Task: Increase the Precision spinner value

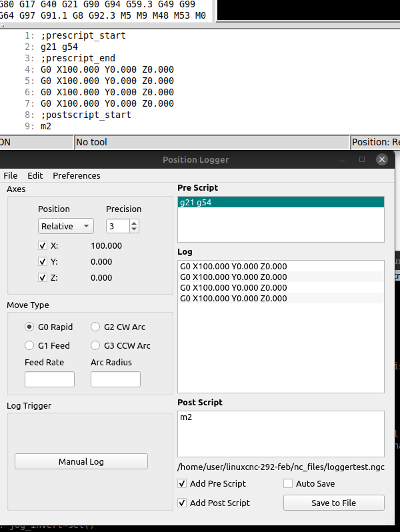Action: [135, 223]
